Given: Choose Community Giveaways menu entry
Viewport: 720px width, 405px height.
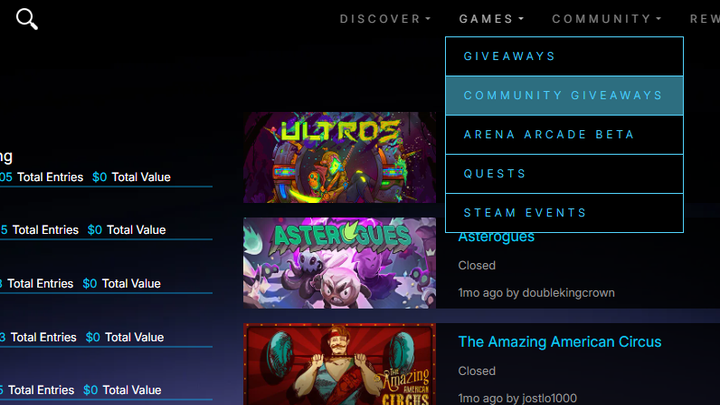Looking at the screenshot, I should 564,96.
